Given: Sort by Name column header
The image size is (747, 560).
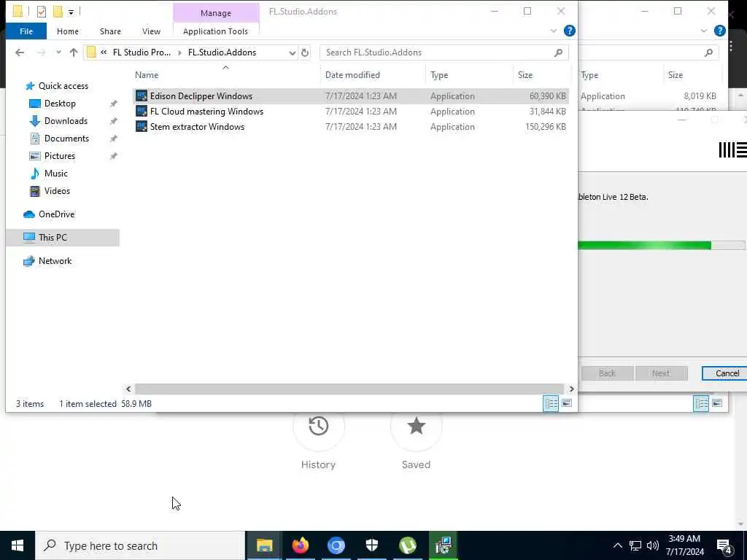Looking at the screenshot, I should [146, 75].
